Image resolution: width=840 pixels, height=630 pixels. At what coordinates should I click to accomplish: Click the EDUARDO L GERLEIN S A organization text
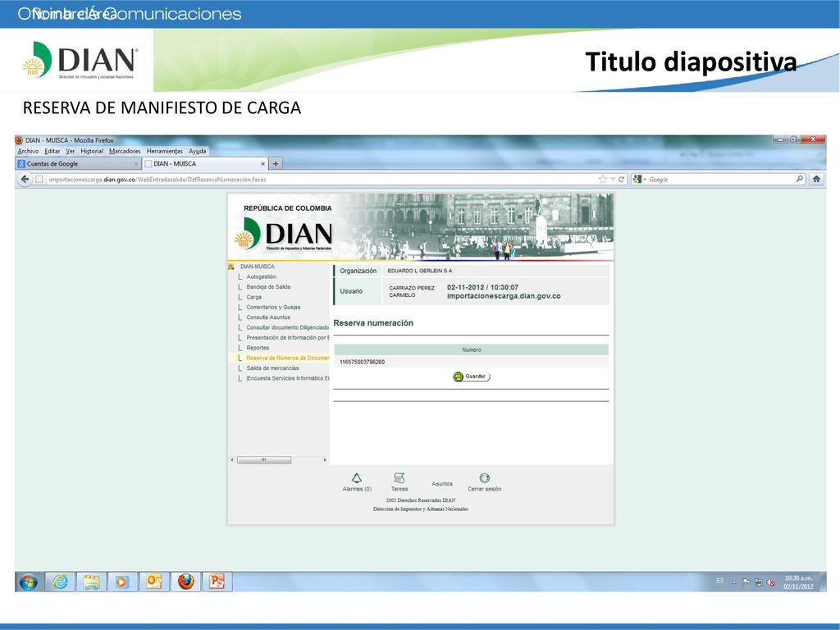(x=420, y=271)
